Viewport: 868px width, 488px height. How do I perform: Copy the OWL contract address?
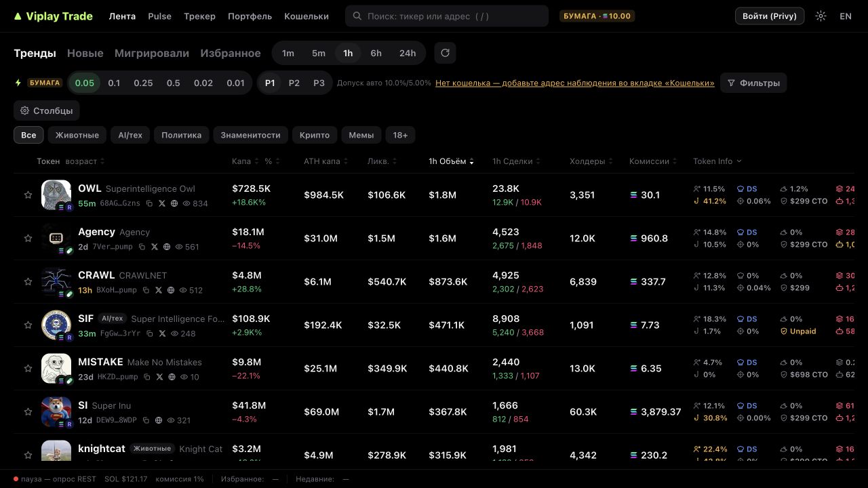[x=149, y=203]
